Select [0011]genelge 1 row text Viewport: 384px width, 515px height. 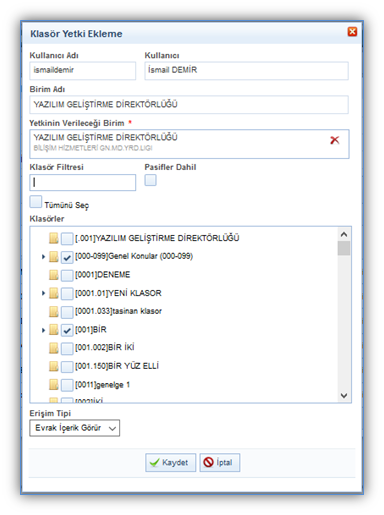pos(102,385)
